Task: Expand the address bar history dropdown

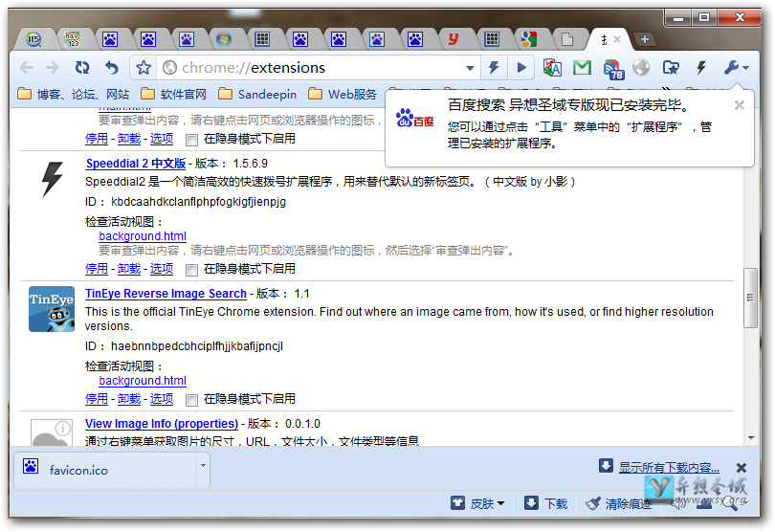Action: pyautogui.click(x=470, y=68)
